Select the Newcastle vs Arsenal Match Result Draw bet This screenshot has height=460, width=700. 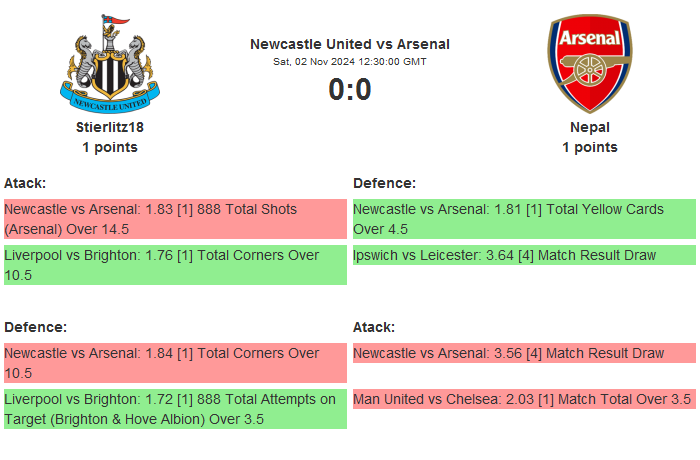524,353
